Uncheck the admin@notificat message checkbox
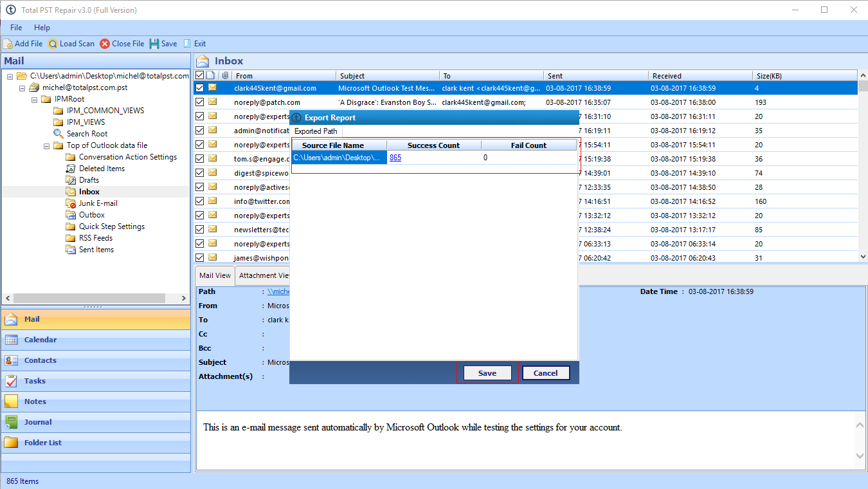This screenshot has height=489, width=868. click(x=199, y=131)
